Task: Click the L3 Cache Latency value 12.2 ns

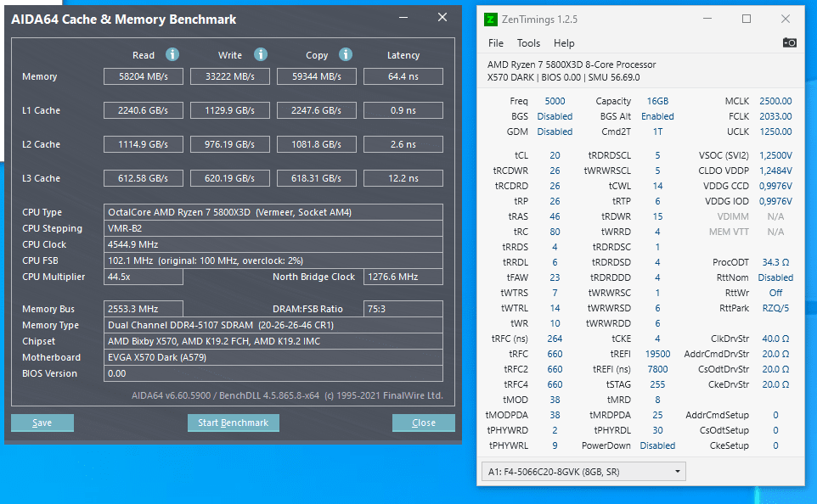Action: click(403, 178)
